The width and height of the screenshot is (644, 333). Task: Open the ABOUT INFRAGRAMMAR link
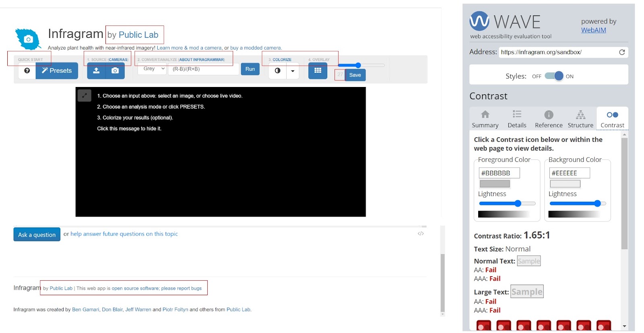[x=202, y=60]
